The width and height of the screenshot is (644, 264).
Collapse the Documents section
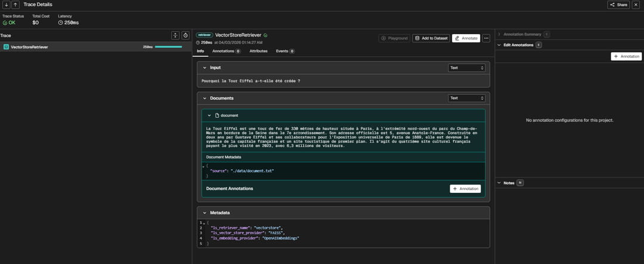point(205,98)
